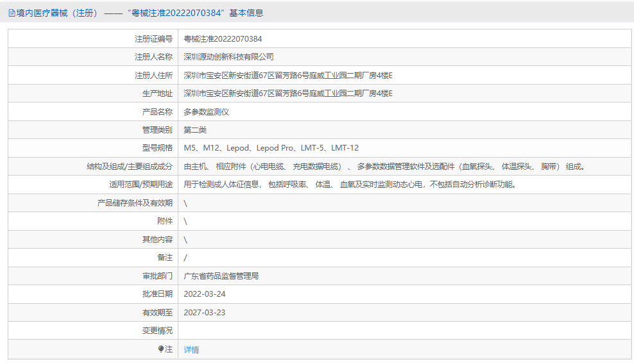Click the 变更情况 label
The height and width of the screenshot is (364, 634).
click(157, 331)
